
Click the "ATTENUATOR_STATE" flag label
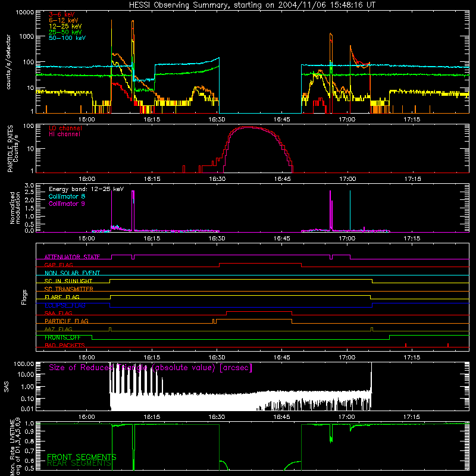point(72,257)
